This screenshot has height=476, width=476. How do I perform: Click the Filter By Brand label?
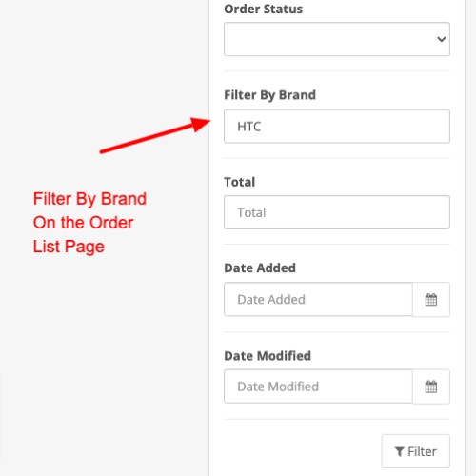coord(270,95)
